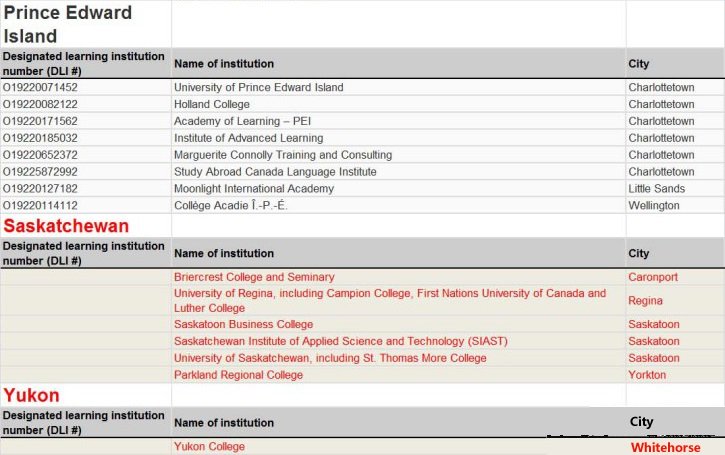The image size is (725, 455).
Task: Select Marguerite Connolly Training and Consulting
Action: [282, 155]
